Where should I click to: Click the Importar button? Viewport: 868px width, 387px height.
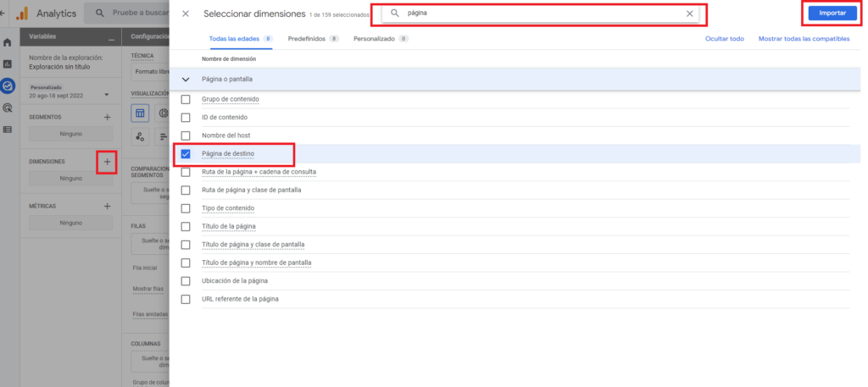click(x=832, y=14)
